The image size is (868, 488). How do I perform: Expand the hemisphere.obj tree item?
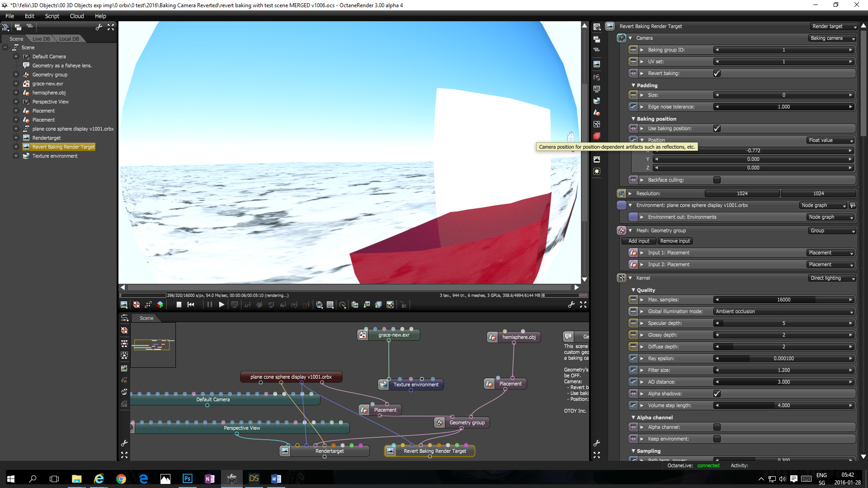pyautogui.click(x=16, y=93)
